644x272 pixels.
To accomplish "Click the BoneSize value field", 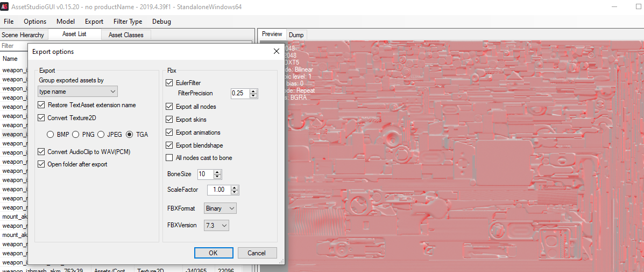I will click(x=206, y=174).
